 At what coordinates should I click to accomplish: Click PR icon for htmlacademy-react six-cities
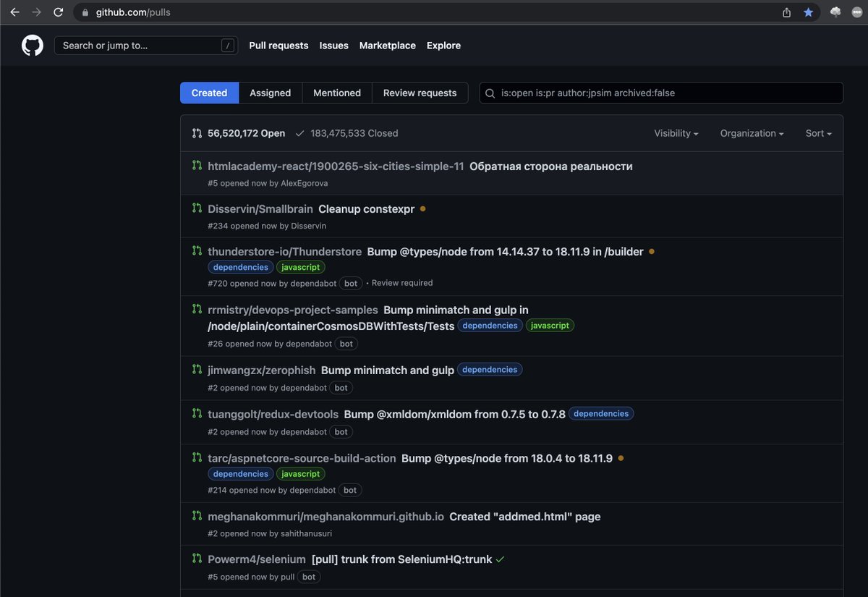click(x=197, y=166)
